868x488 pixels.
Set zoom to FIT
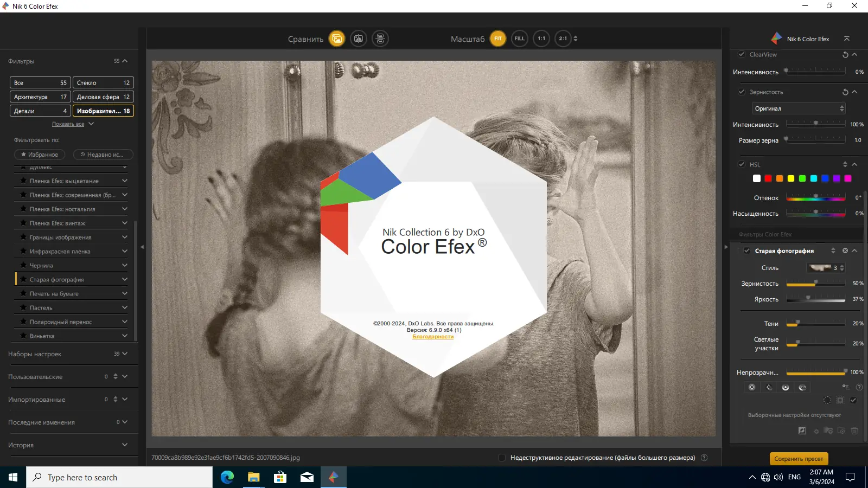click(498, 38)
